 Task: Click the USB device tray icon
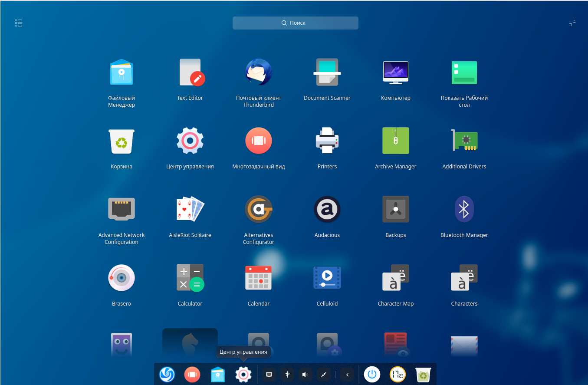pyautogui.click(x=287, y=374)
